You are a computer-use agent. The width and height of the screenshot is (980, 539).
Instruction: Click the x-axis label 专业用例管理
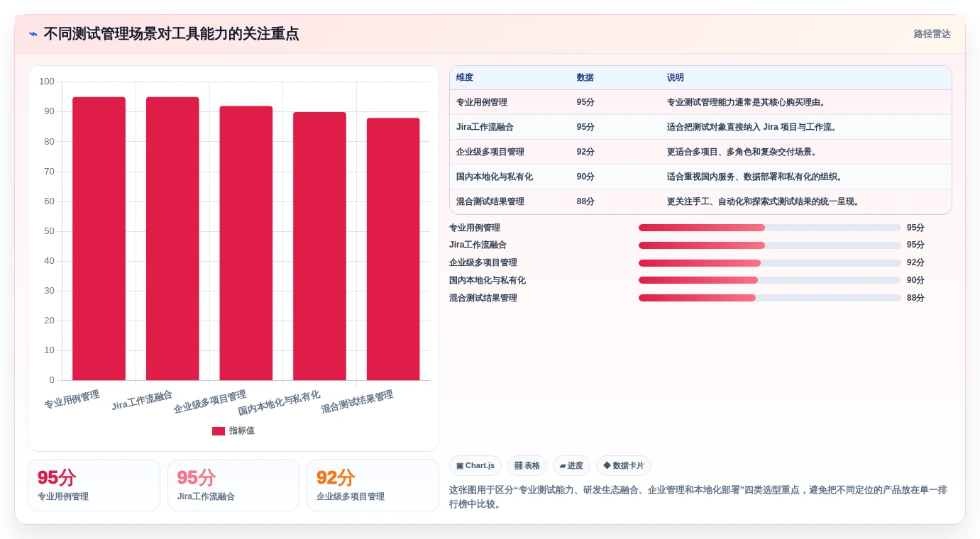(72, 399)
